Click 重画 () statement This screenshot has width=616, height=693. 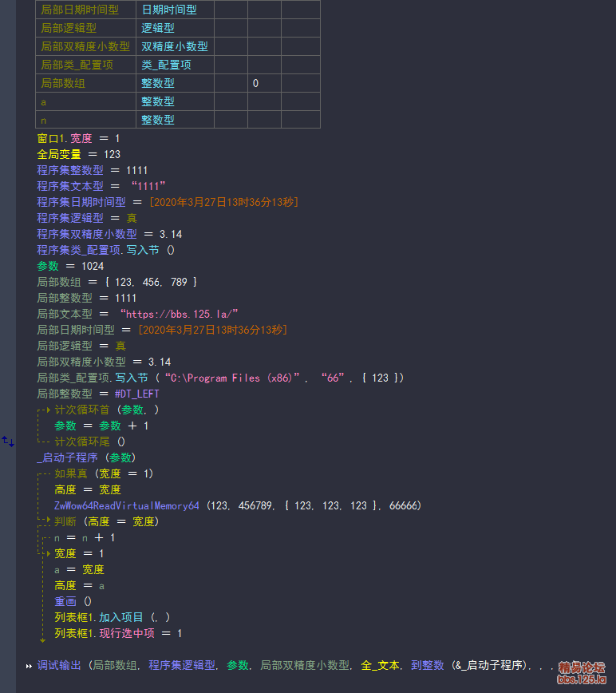coord(73,601)
